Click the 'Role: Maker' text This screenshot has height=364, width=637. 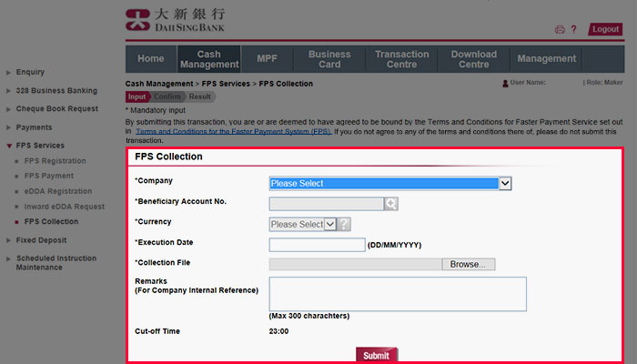(x=604, y=83)
